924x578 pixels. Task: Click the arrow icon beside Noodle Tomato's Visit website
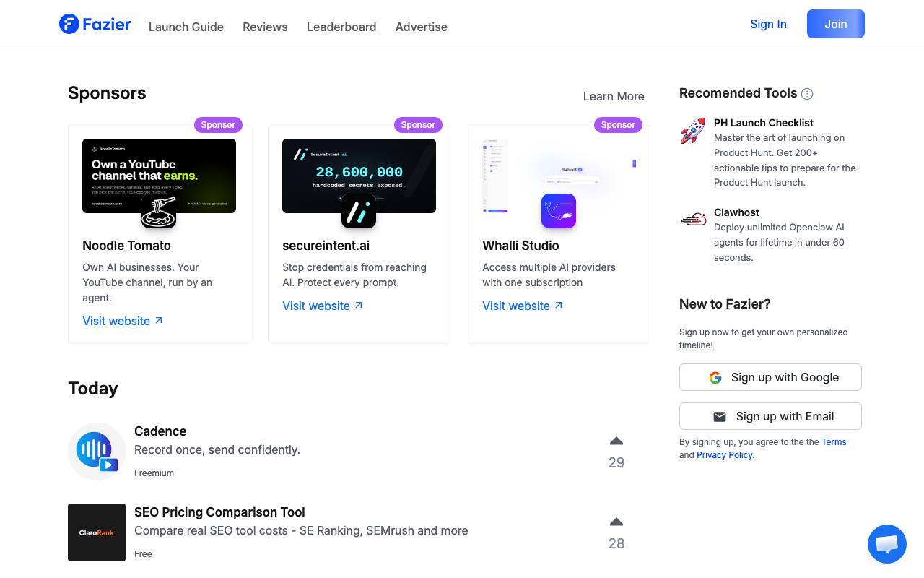pyautogui.click(x=159, y=320)
